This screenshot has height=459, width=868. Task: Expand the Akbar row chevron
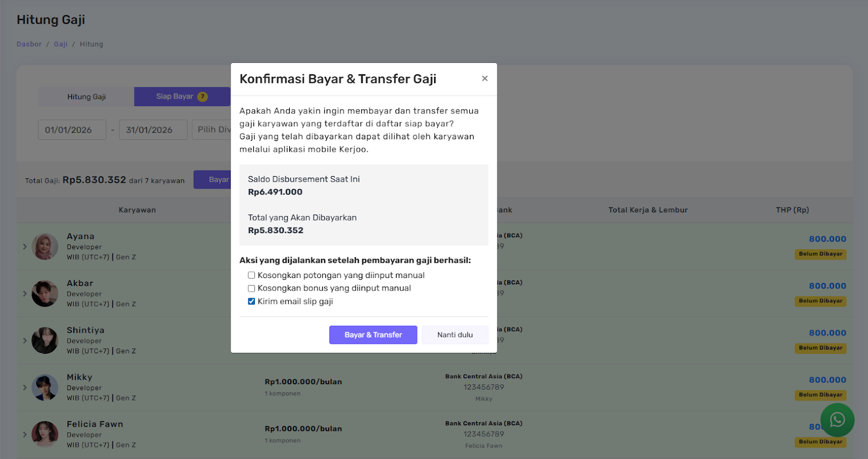[25, 294]
